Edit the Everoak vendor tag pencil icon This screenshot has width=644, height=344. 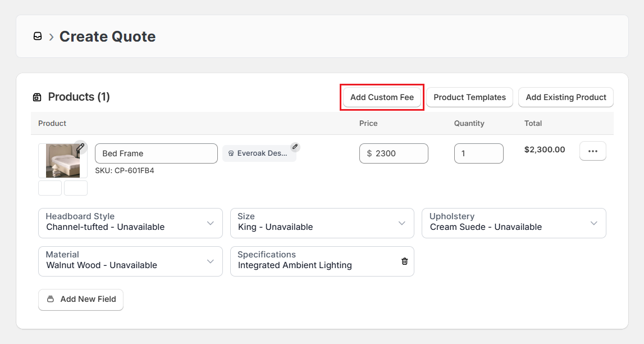click(x=295, y=147)
